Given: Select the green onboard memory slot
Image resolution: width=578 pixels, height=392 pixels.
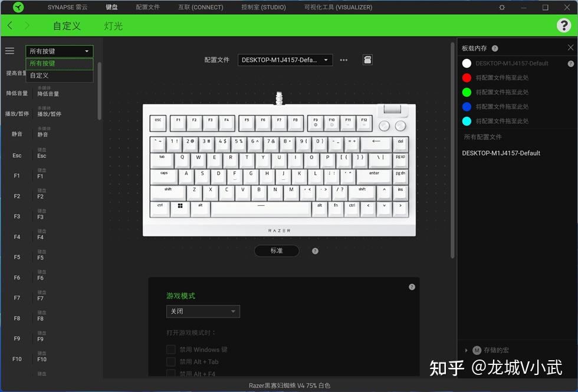Looking at the screenshot, I should (x=467, y=92).
